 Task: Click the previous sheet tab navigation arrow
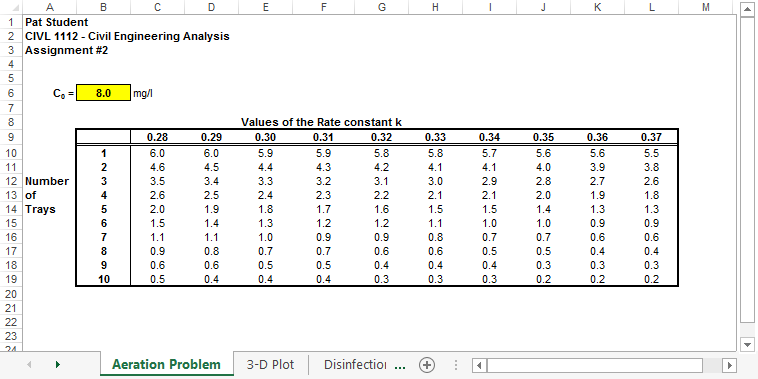[29, 364]
